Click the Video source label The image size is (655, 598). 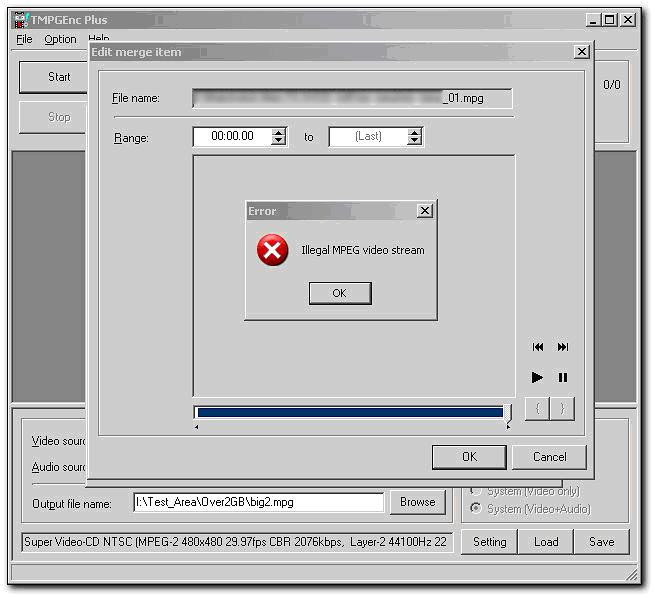coord(58,441)
